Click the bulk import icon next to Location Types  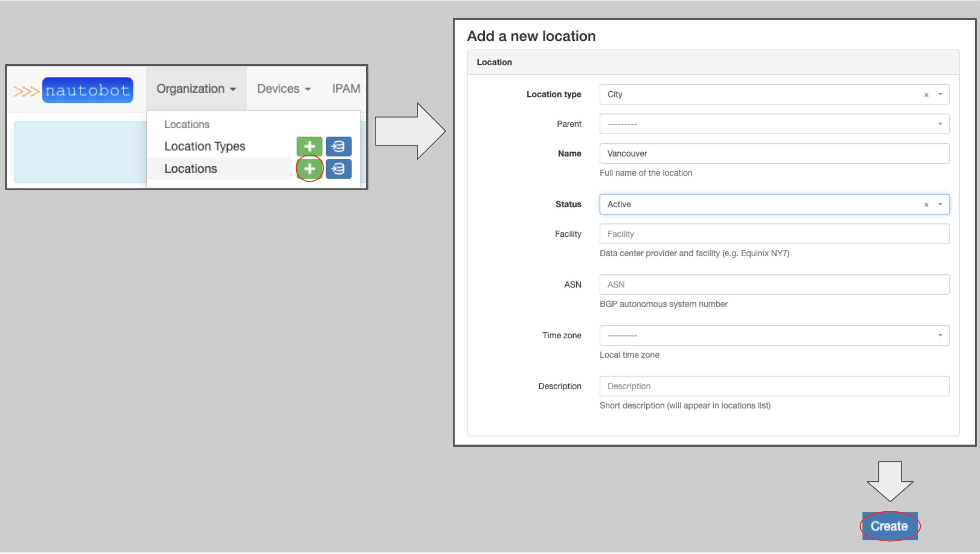339,146
